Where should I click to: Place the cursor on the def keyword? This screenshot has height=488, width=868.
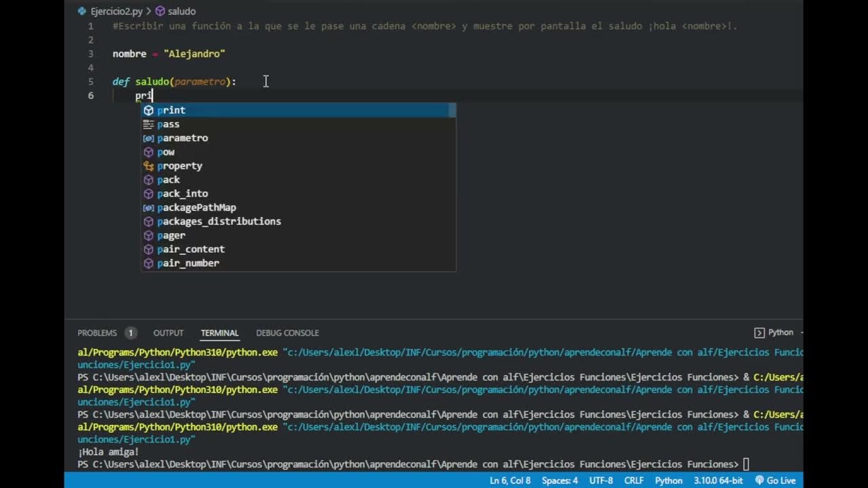tap(121, 81)
